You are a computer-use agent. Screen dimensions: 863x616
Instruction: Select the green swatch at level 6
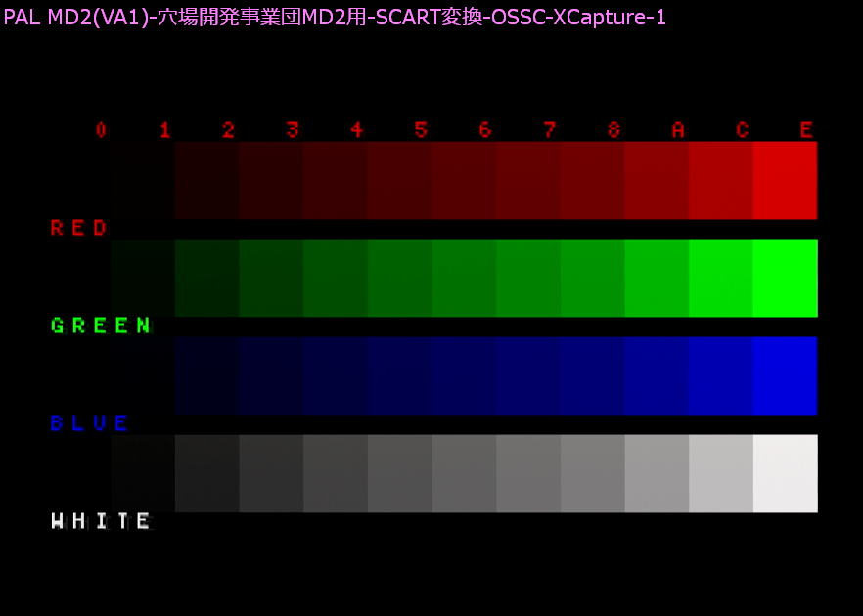[x=464, y=278]
